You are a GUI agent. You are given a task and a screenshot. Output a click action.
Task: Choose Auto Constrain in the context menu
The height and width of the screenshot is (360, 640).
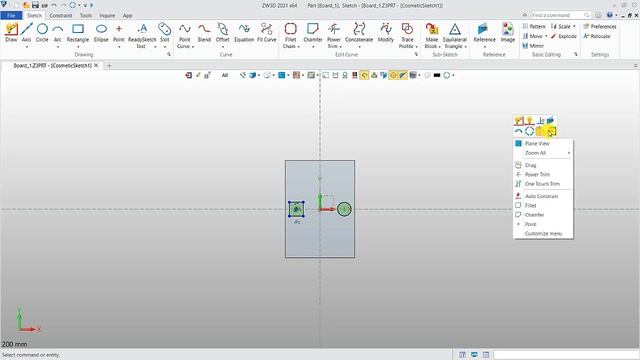[543, 196]
